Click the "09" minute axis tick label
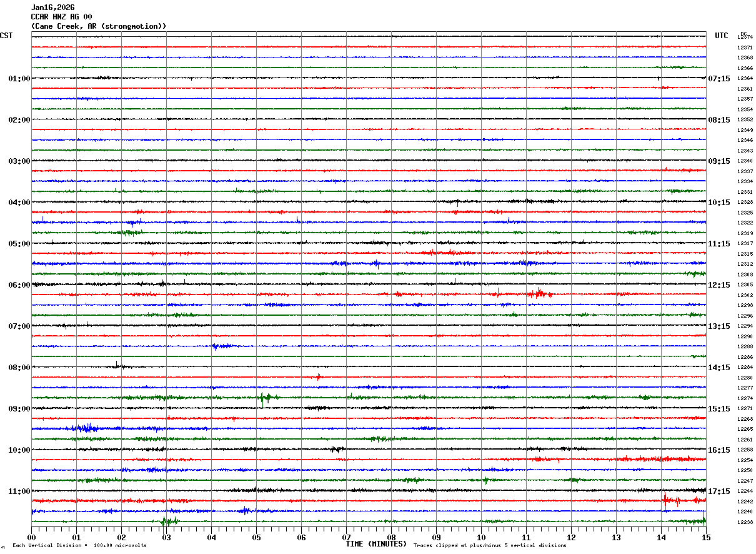Screen dimensions: 756x554 coord(436,537)
